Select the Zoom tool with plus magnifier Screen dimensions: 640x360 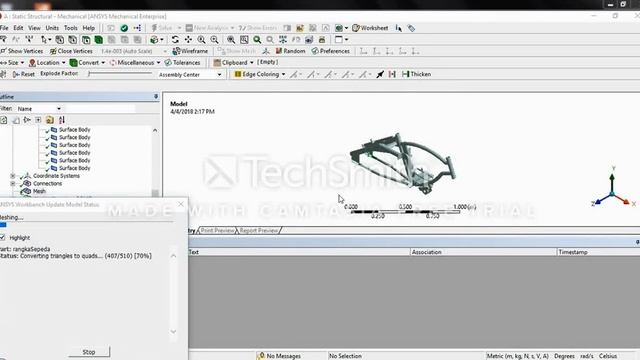pyautogui.click(x=201, y=40)
